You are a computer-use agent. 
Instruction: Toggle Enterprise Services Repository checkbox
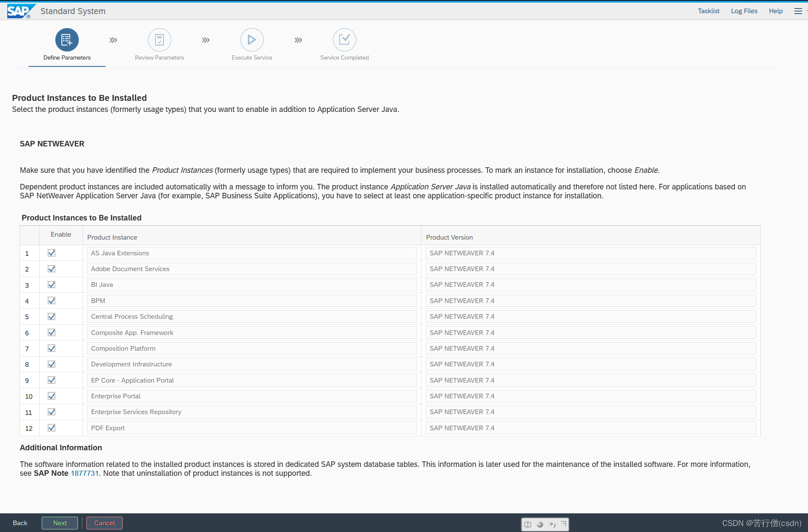52,412
